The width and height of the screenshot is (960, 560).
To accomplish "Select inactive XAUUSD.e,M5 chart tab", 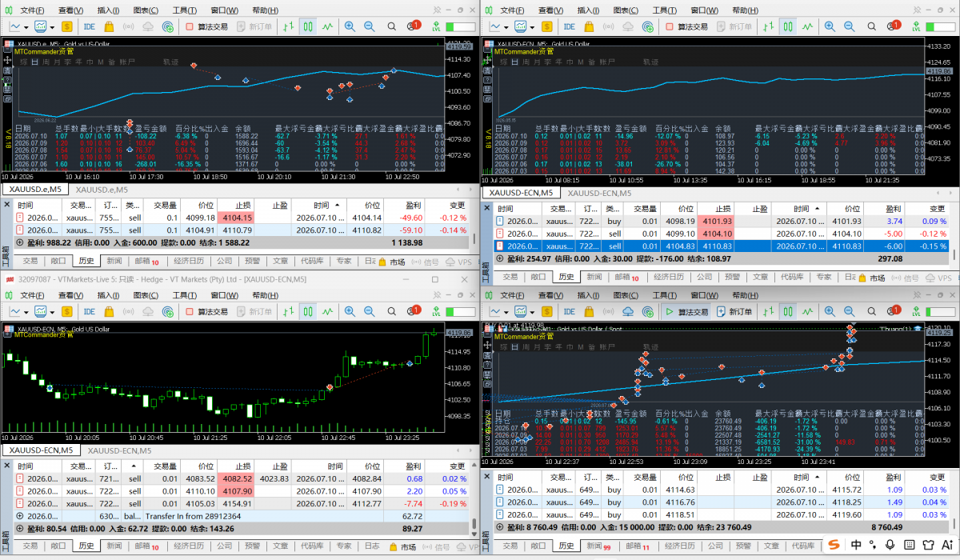I will point(102,190).
